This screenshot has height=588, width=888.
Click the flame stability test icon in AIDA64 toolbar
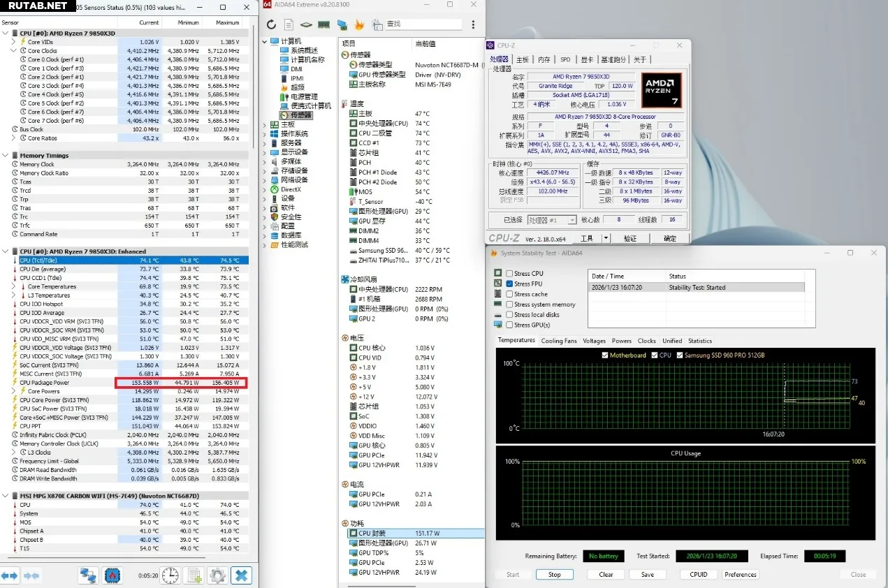(360, 24)
